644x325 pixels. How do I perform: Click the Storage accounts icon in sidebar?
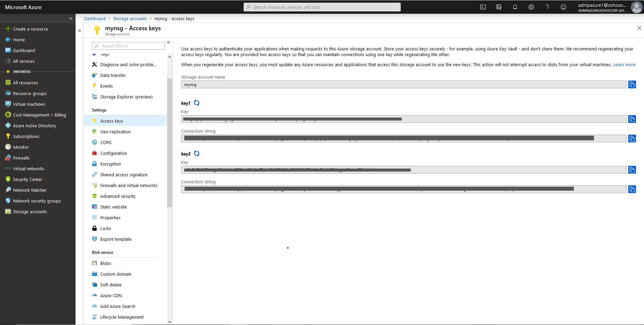[x=8, y=212]
